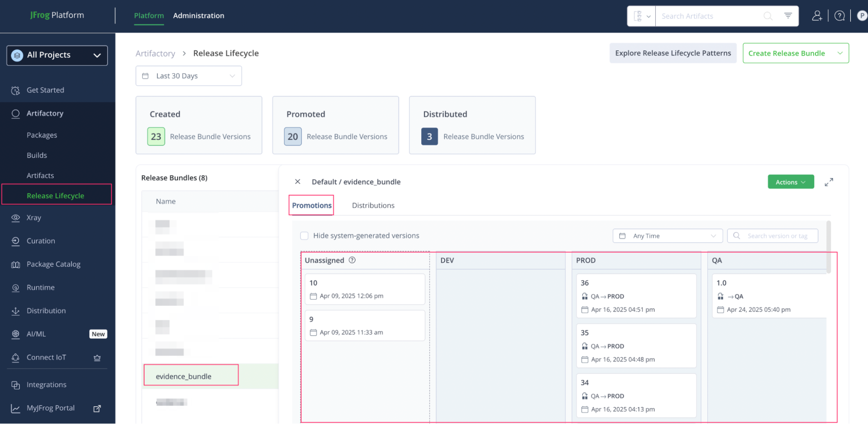Open the Any Time filter dropdown

tap(667, 236)
